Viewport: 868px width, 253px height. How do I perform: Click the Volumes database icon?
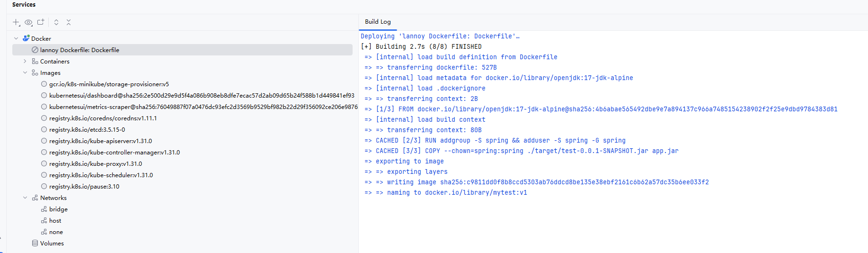click(x=35, y=244)
